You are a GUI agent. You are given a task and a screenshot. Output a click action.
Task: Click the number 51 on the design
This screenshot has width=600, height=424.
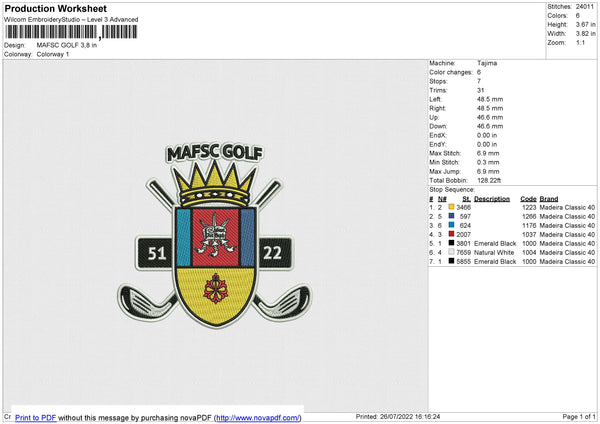pos(157,253)
